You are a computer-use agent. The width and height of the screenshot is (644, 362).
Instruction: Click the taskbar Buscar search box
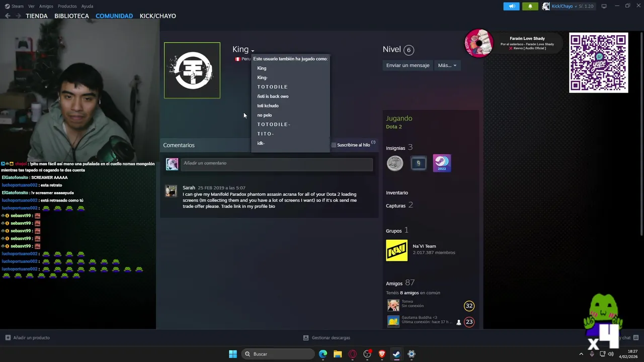pyautogui.click(x=277, y=354)
